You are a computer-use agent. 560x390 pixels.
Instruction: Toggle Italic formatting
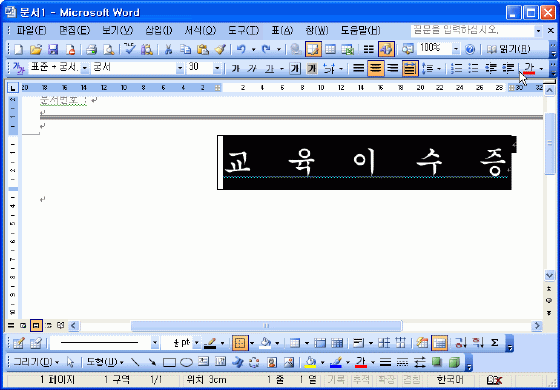pos(252,68)
